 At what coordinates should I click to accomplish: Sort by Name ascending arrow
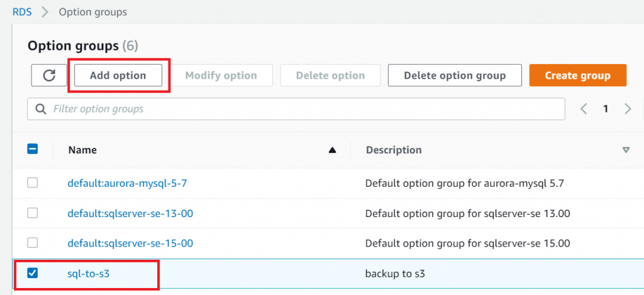pyautogui.click(x=332, y=150)
